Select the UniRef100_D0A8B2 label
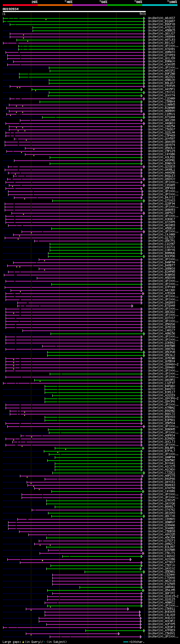180x644 pixels. 161,528
